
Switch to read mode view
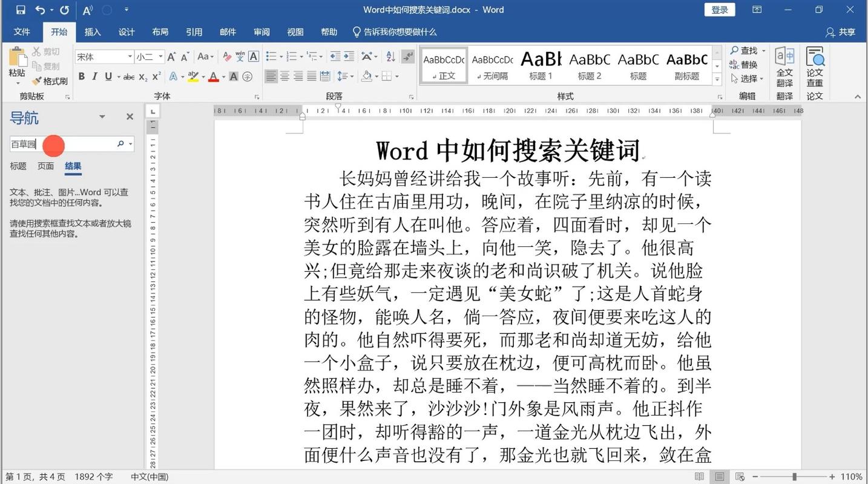(x=699, y=477)
